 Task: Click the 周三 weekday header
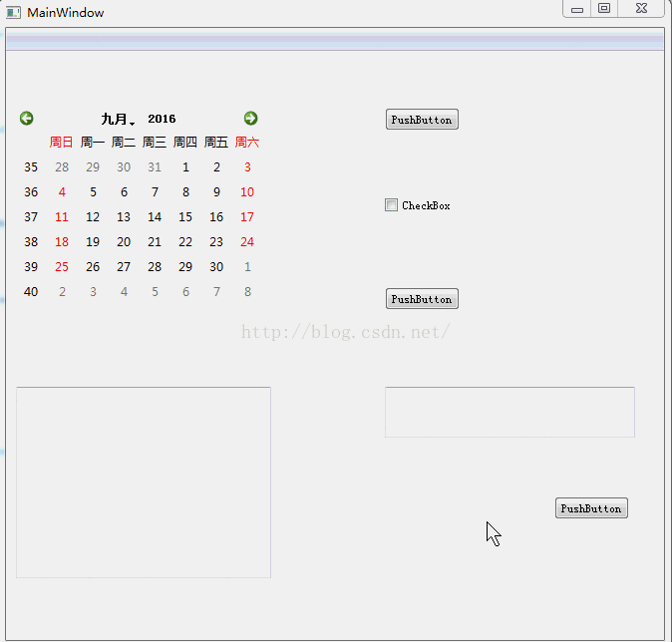pos(155,142)
